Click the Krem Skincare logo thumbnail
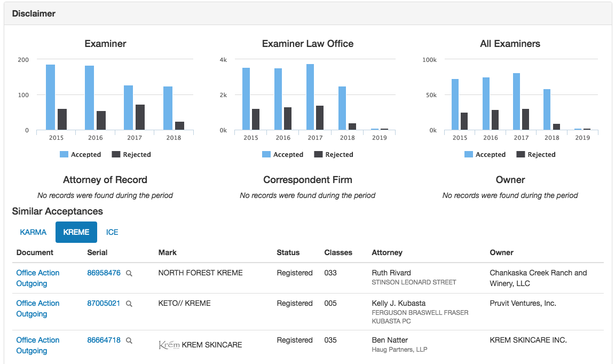The width and height of the screenshot is (615, 364). pyautogui.click(x=169, y=345)
